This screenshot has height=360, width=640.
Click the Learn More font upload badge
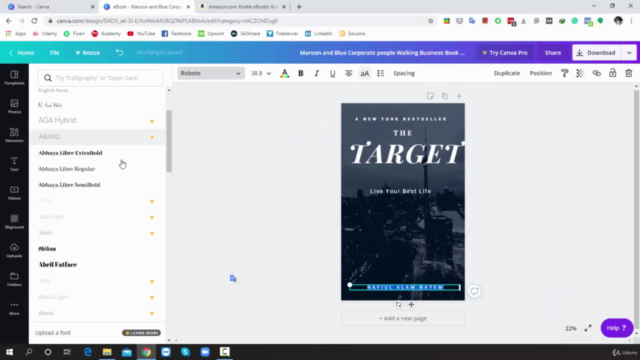tap(142, 333)
